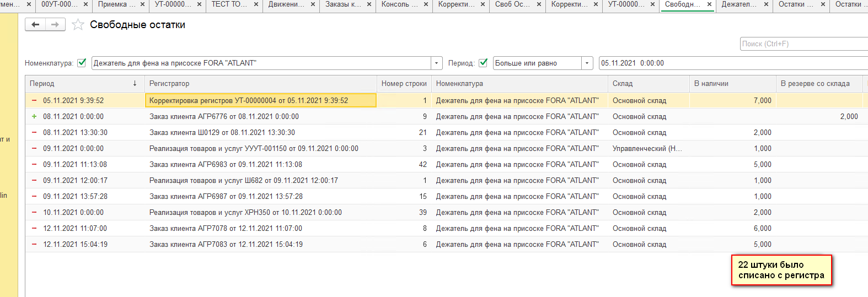Screen dimensions: 868x297
Task: Close the Консоль tab
Action: click(x=426, y=4)
